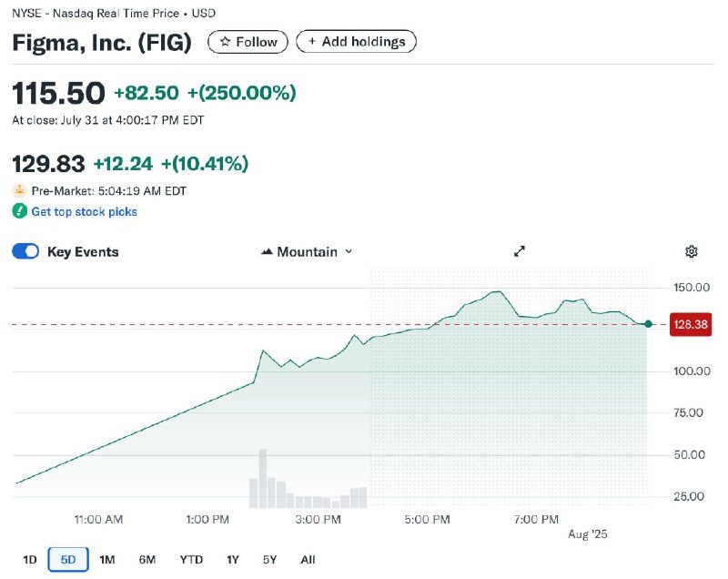
Task: Click the 5:00 PM time axis label
Action: pos(427,519)
